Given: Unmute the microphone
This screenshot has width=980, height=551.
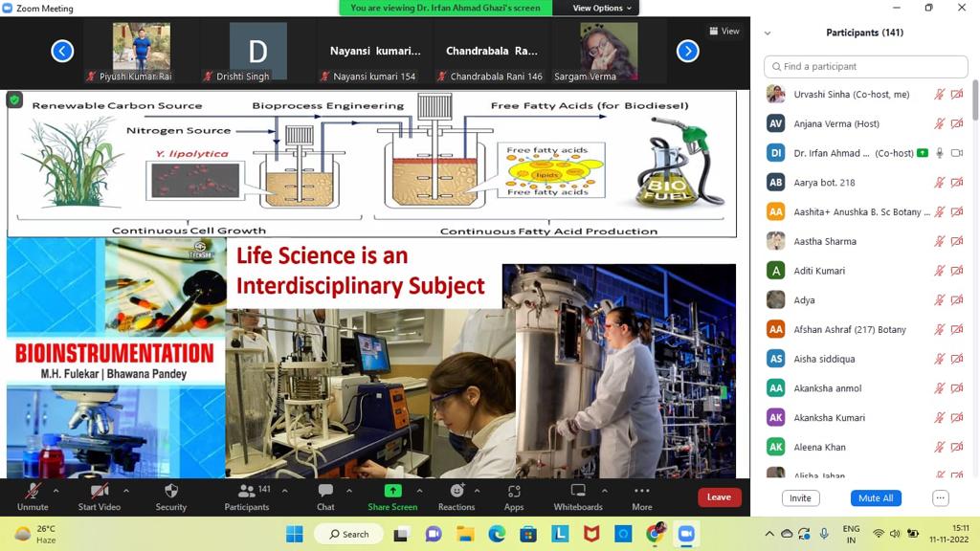Looking at the screenshot, I should 33,496.
